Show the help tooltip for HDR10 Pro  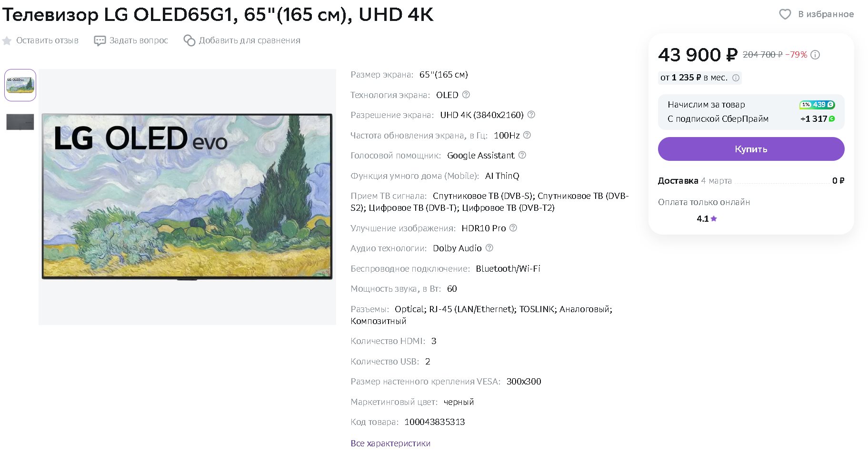pyautogui.click(x=513, y=228)
